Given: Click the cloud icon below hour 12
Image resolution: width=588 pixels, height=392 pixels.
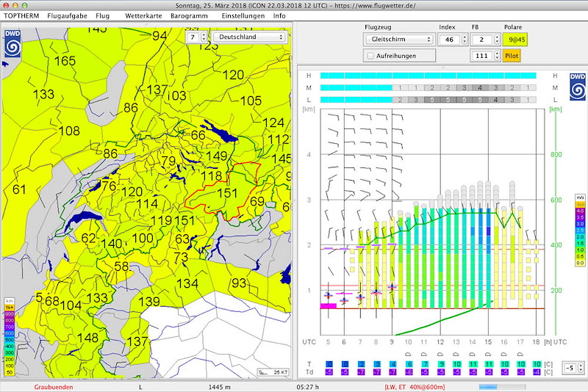Looking at the screenshot, I should point(440,354).
